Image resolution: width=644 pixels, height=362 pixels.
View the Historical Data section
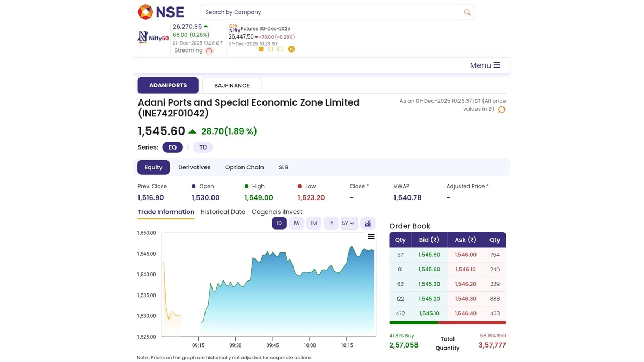click(x=223, y=212)
